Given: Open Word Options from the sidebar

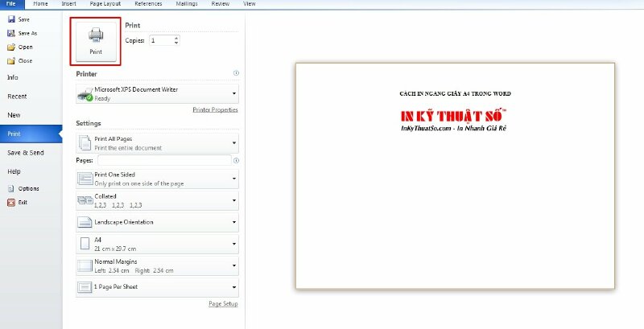Looking at the screenshot, I should coord(11,188).
